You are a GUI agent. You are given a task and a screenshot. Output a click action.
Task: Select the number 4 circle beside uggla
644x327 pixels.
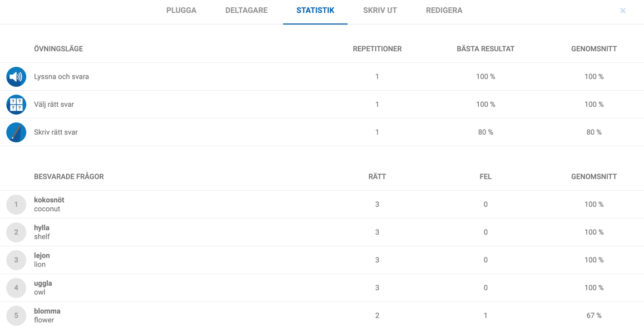(x=16, y=288)
